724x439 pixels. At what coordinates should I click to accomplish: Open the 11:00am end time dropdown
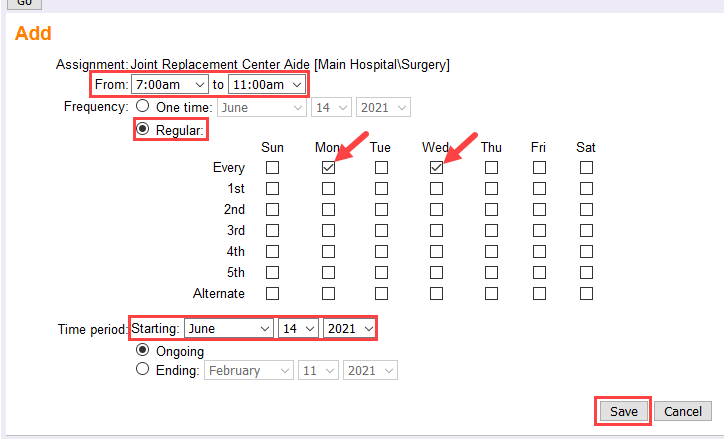coord(267,85)
